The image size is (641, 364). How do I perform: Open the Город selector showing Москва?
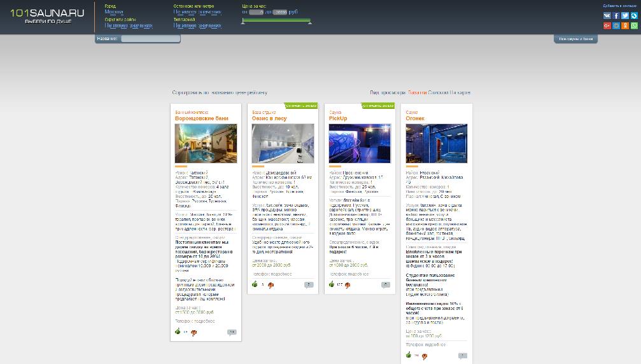114,12
